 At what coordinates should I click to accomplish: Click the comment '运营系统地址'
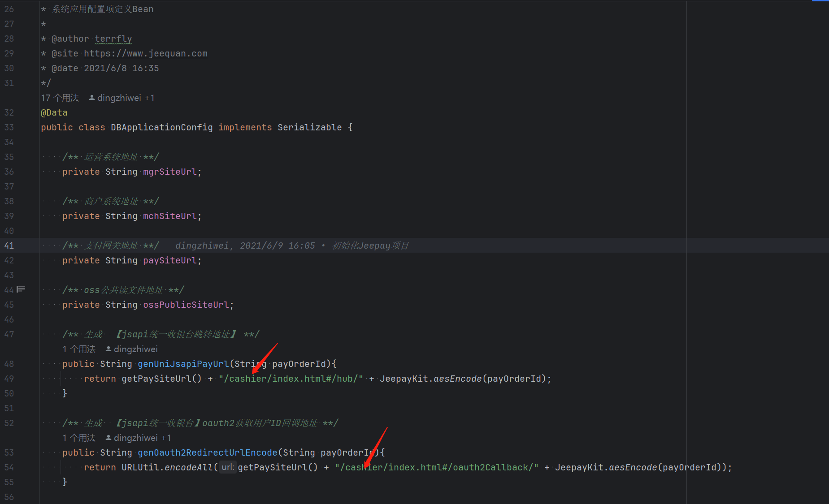click(111, 157)
